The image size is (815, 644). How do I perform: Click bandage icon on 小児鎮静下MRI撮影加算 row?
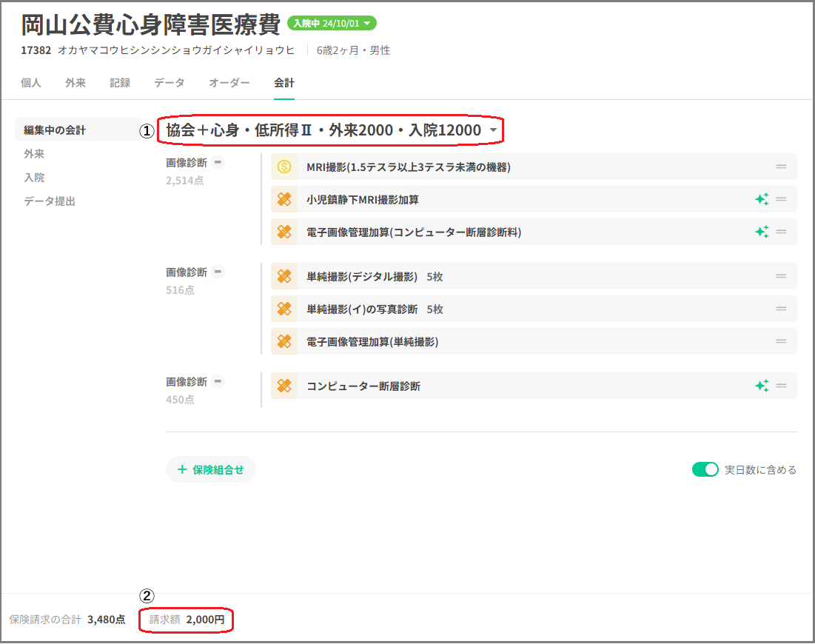[284, 199]
